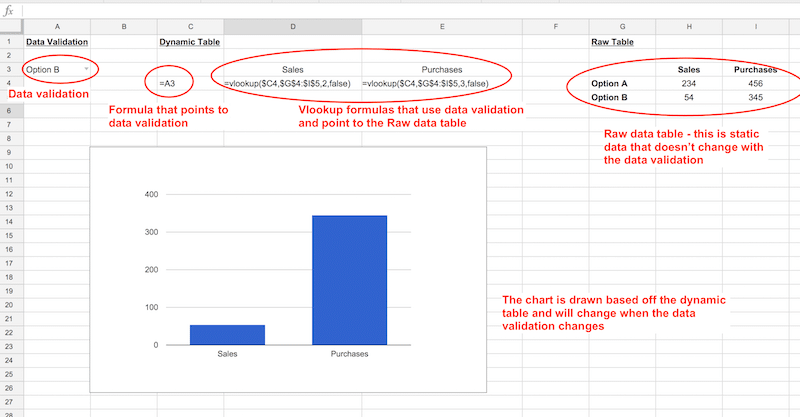Open the Option B data validation dropdown arrow
The image size is (800, 417).
pyautogui.click(x=86, y=69)
